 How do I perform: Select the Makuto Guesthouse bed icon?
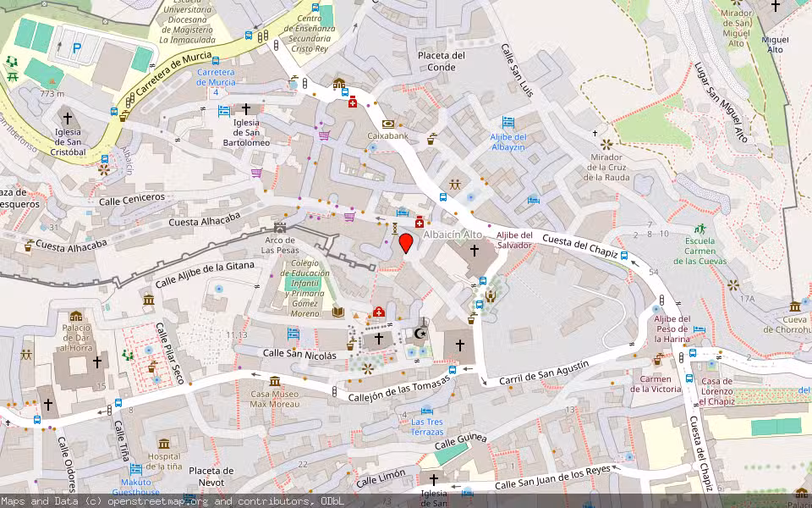pos(136,469)
